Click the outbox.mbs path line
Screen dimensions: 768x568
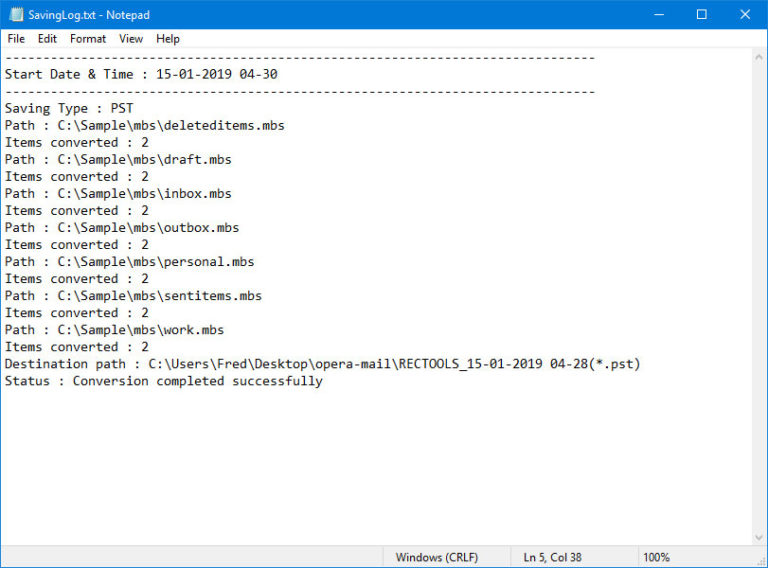pos(122,228)
